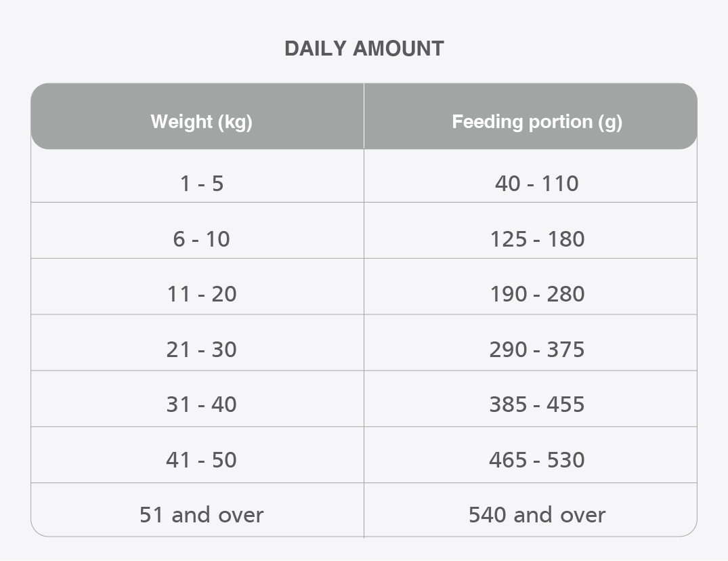Select the 290 - 375 portion value
Viewport: 728px width, 561px height.
pos(537,350)
